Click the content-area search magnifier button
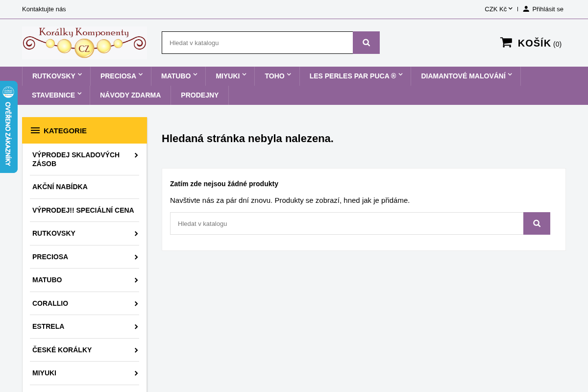588x392 pixels. [x=537, y=223]
